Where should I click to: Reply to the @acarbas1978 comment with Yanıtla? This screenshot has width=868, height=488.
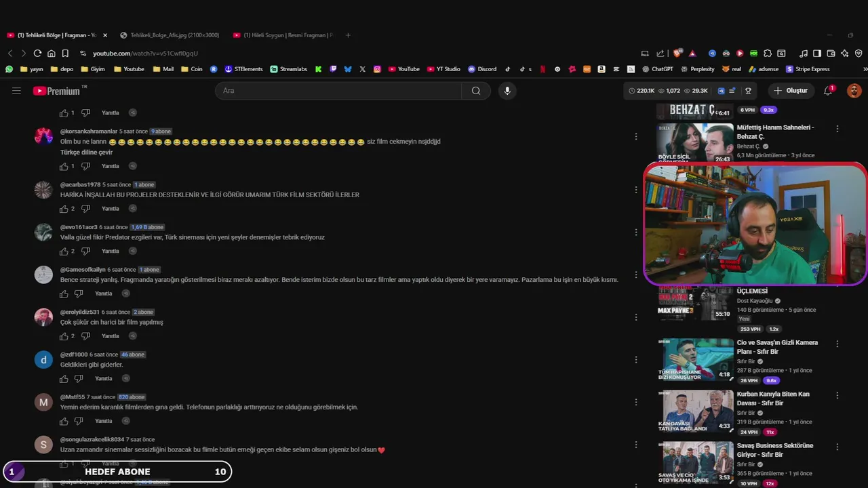coord(110,209)
